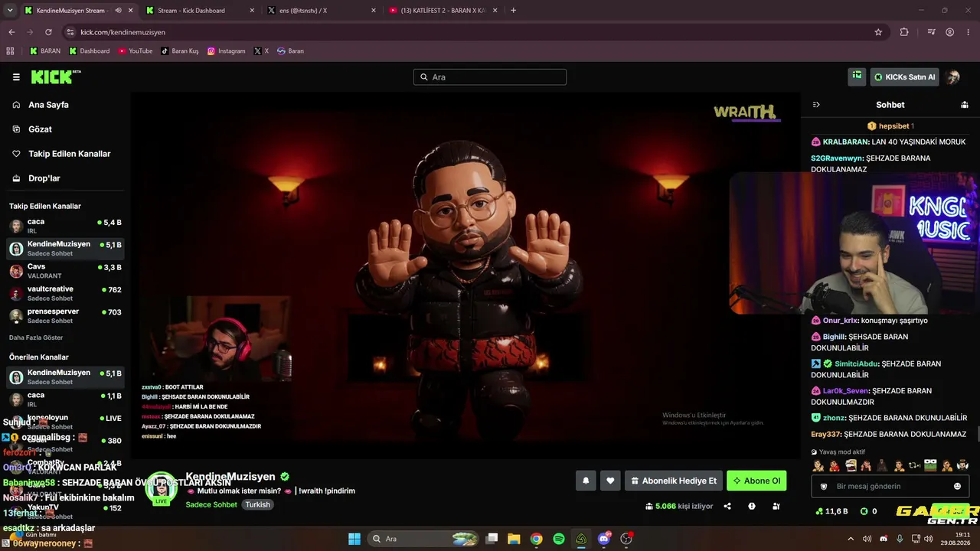Follow the channel with the heart button
The height and width of the screenshot is (551, 980).
610,481
